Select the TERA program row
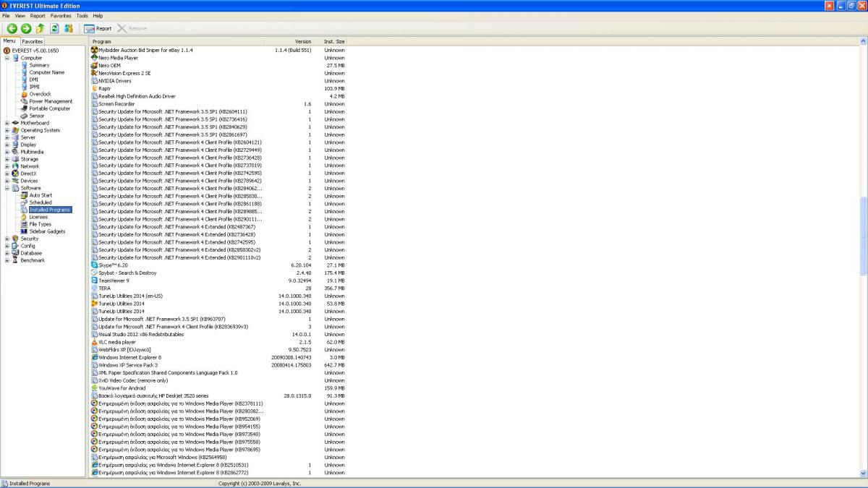868x488 pixels. 218,288
